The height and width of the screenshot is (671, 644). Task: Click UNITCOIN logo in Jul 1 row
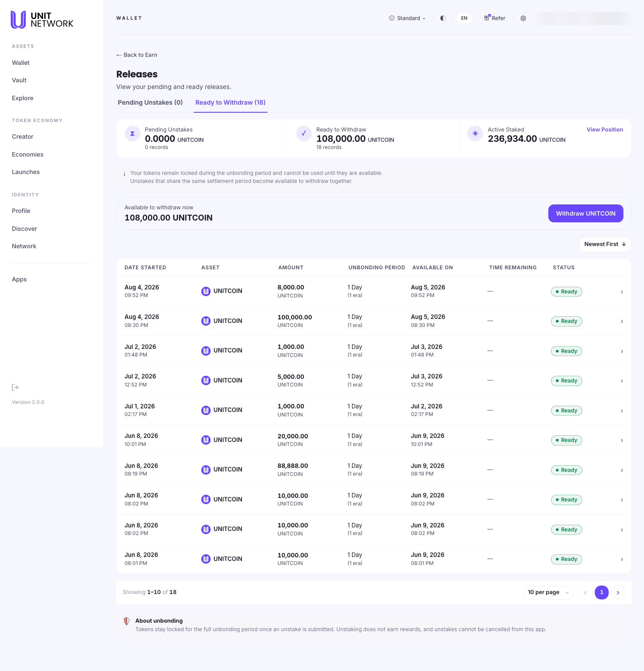[x=206, y=410]
